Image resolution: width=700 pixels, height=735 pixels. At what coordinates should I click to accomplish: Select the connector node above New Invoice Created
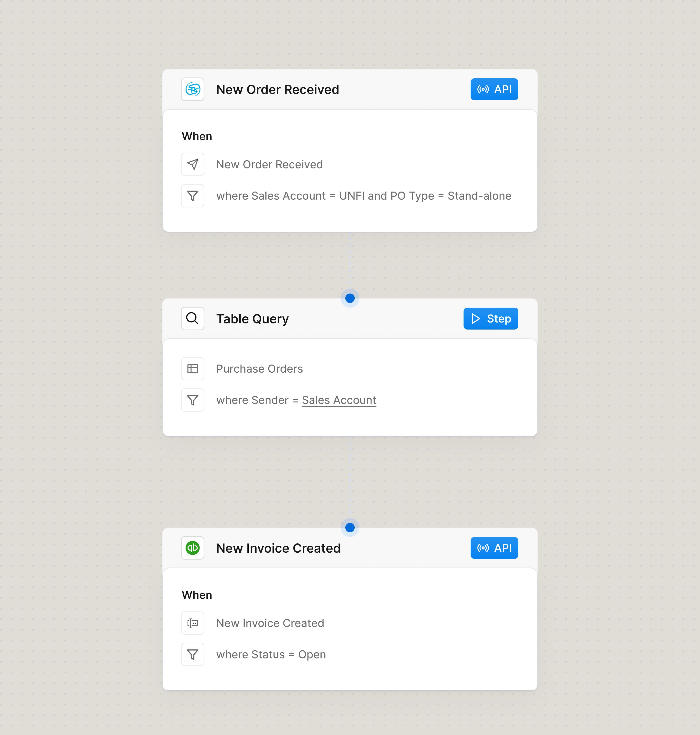[350, 528]
